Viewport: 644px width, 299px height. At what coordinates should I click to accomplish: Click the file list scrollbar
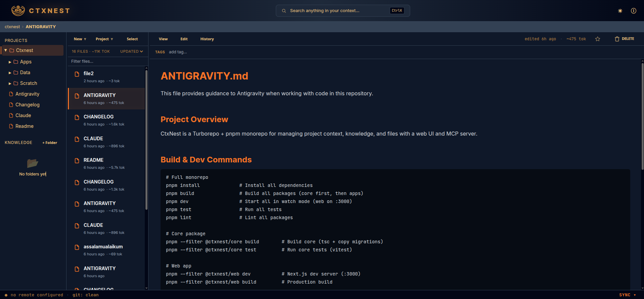coord(146,139)
